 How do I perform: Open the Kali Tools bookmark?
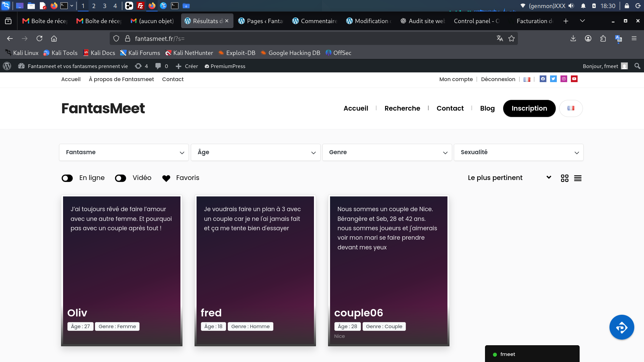(60, 53)
